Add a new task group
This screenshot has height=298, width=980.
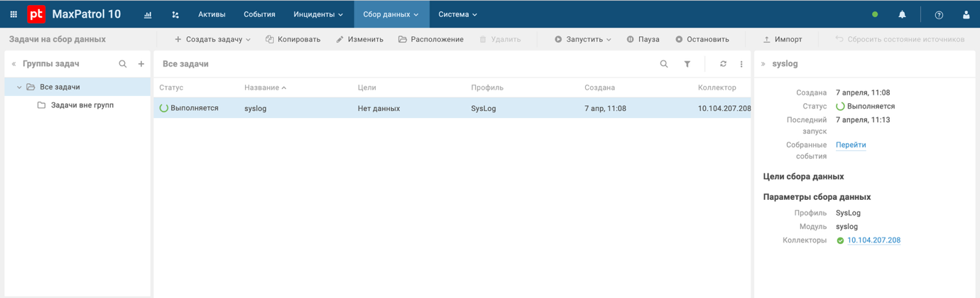(x=141, y=64)
